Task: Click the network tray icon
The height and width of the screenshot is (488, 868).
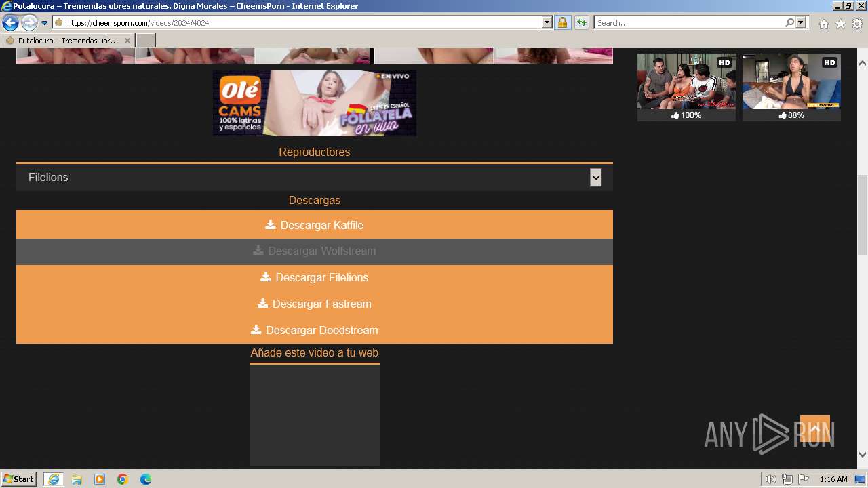Action: pos(787,479)
